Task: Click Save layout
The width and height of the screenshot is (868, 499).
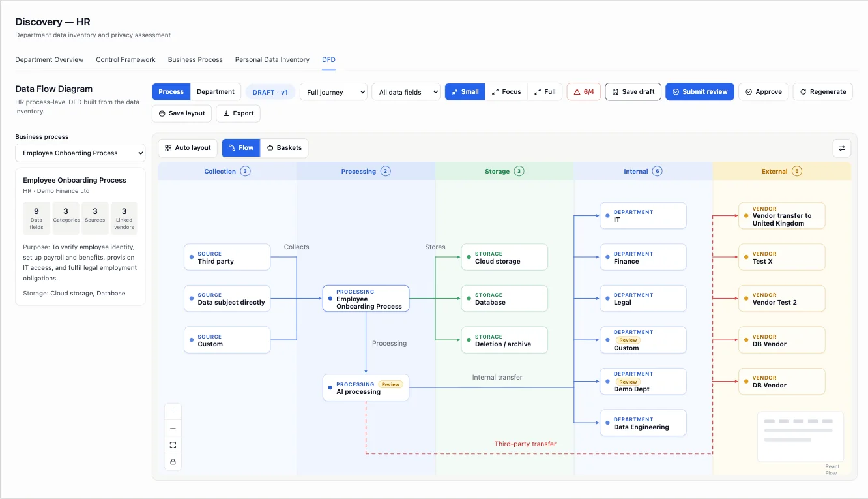Action: [182, 113]
